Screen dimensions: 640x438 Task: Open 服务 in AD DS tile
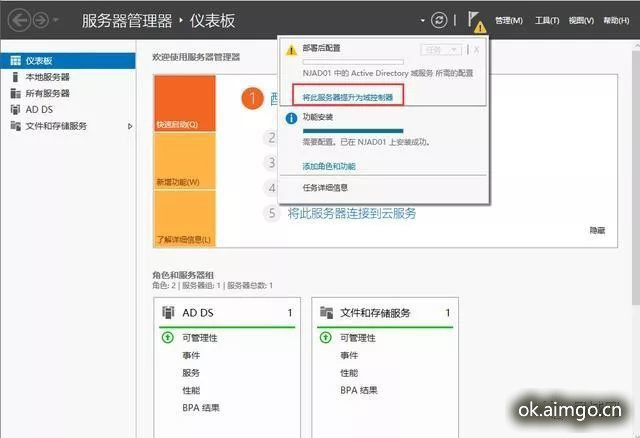[x=191, y=373]
